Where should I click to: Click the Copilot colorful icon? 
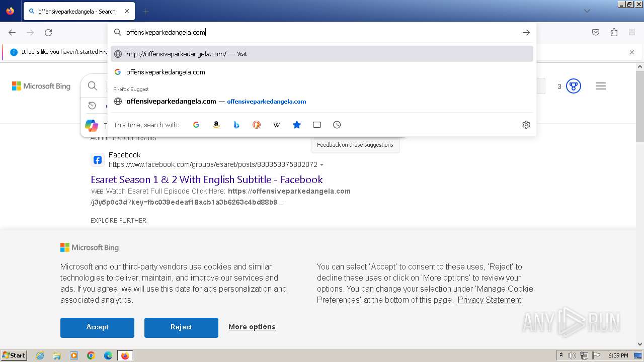[92, 125]
